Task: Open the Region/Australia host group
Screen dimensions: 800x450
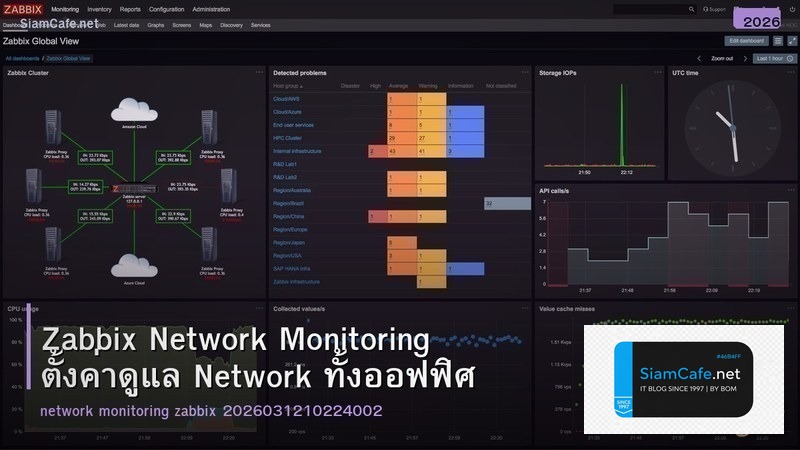Action: click(x=292, y=190)
